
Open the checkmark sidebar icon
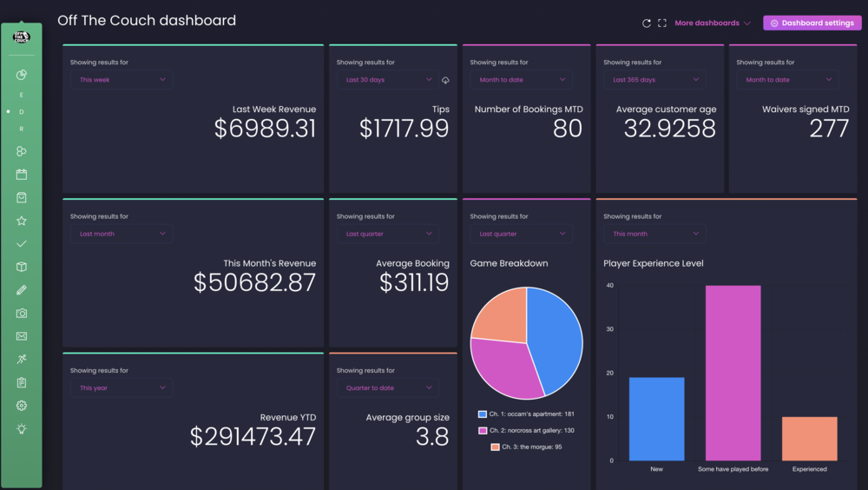click(x=22, y=244)
